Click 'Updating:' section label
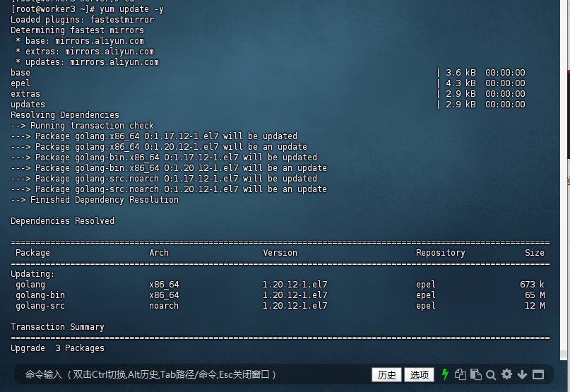 (x=32, y=274)
